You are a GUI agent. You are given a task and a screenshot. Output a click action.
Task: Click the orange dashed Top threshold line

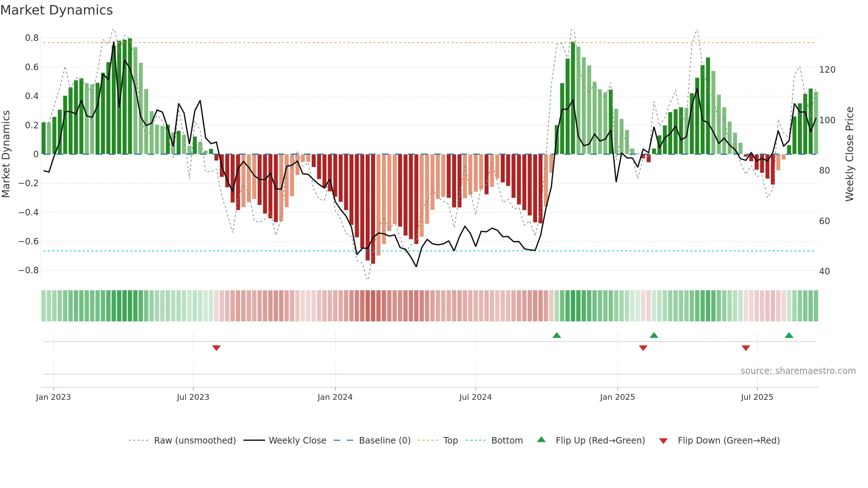coord(429,43)
